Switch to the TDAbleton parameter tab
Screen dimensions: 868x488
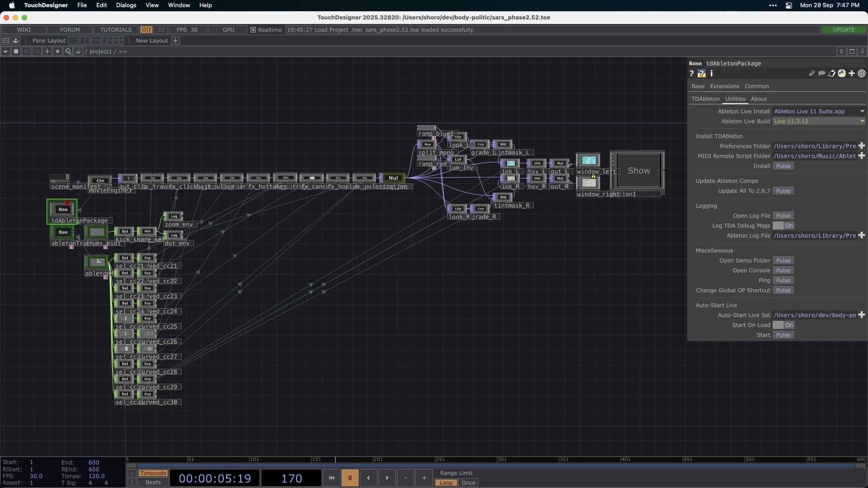pyautogui.click(x=705, y=99)
